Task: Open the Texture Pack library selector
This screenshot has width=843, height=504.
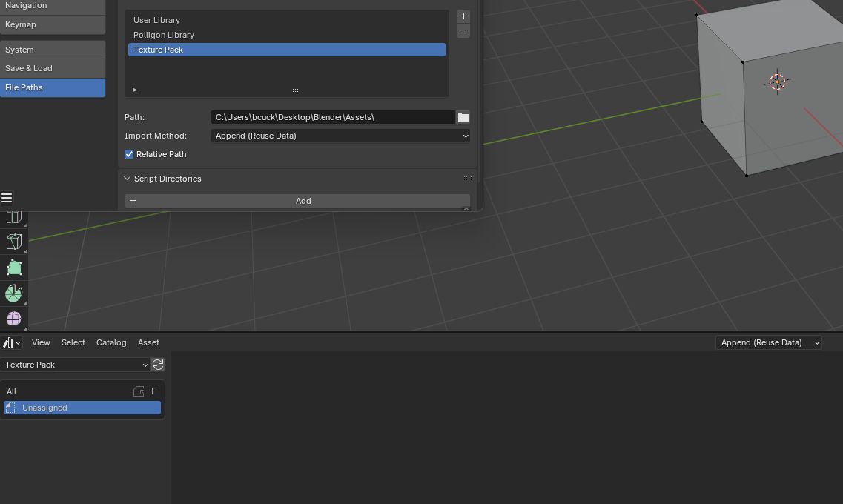Action: coord(76,365)
